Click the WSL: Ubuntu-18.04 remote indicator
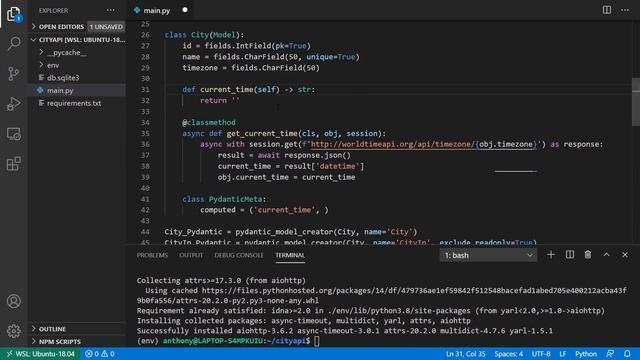The width and height of the screenshot is (640, 360). tap(40, 354)
